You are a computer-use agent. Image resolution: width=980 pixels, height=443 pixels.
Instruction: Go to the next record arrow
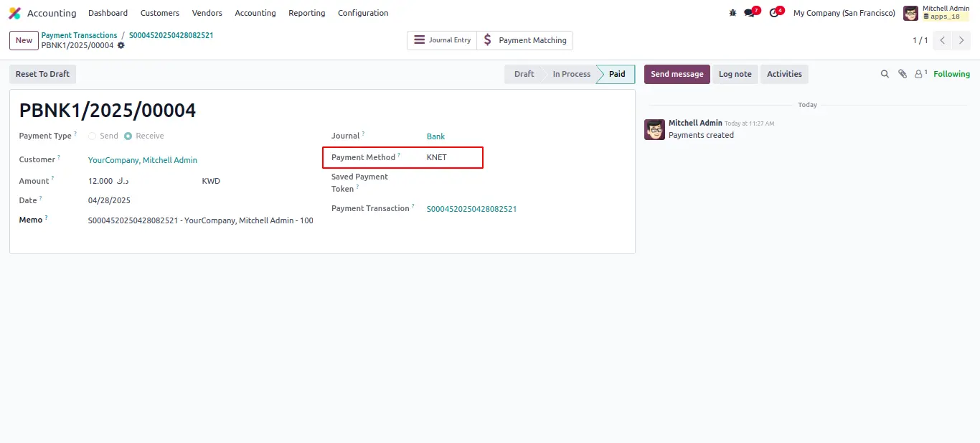click(x=961, y=40)
